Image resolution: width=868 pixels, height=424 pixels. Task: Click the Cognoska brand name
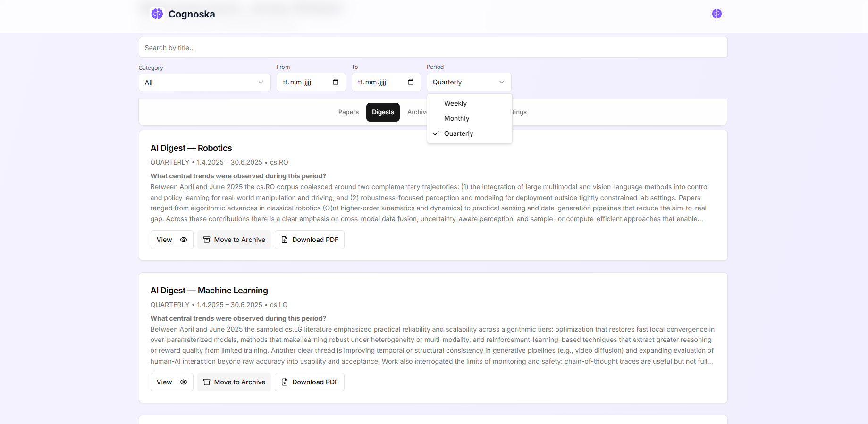[x=192, y=14]
